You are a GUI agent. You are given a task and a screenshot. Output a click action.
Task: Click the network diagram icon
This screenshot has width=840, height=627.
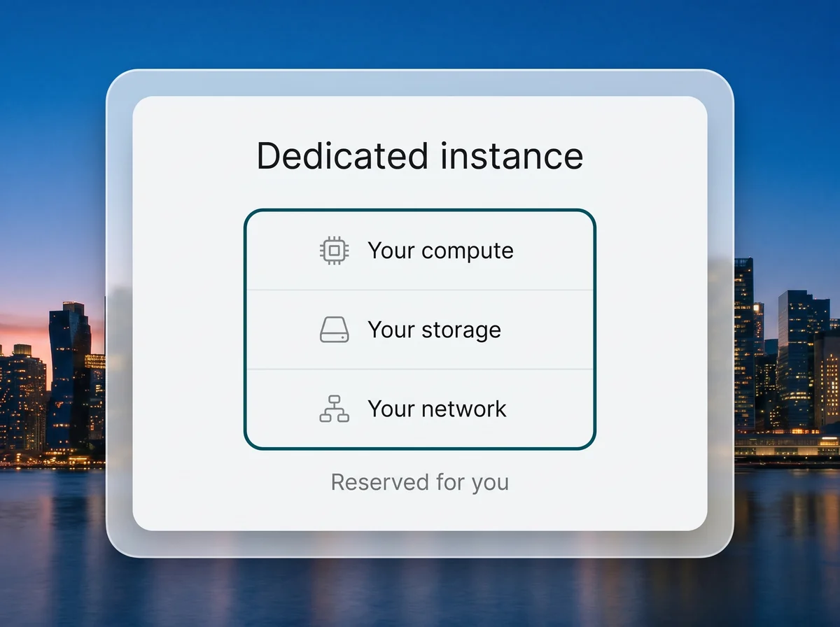(334, 409)
